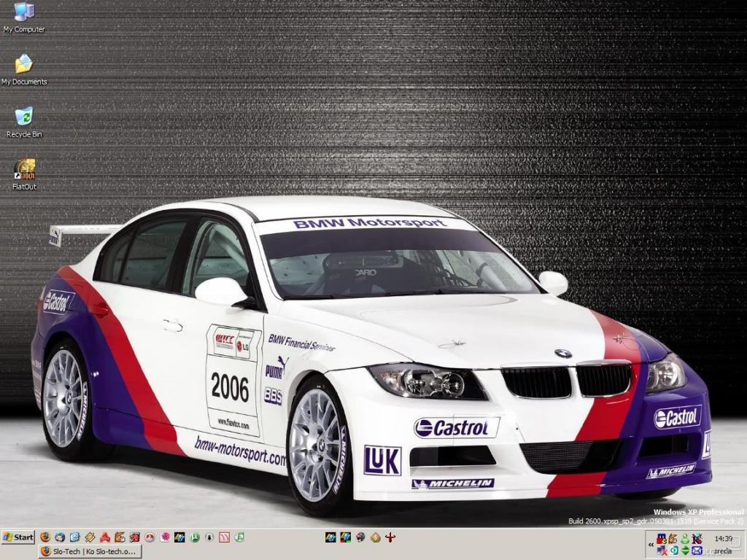
Task: Select the My Documents desktop icon
Action: tap(24, 69)
